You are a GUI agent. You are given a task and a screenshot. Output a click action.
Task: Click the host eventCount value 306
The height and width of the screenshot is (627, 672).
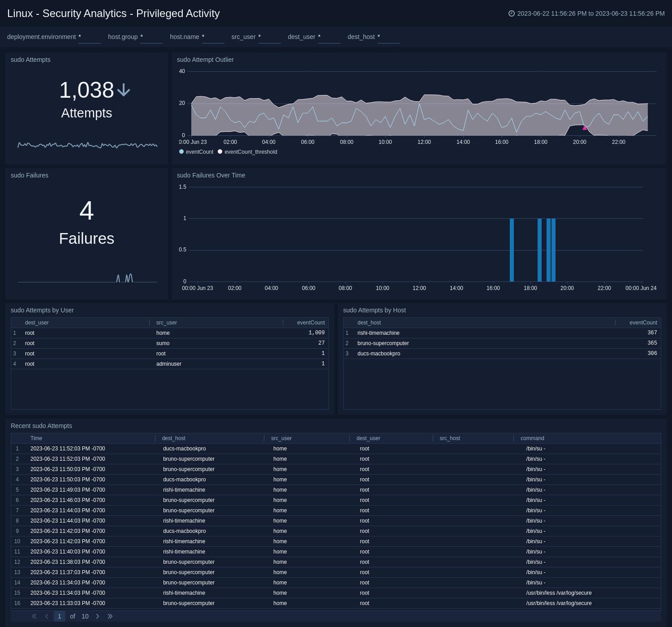(652, 354)
